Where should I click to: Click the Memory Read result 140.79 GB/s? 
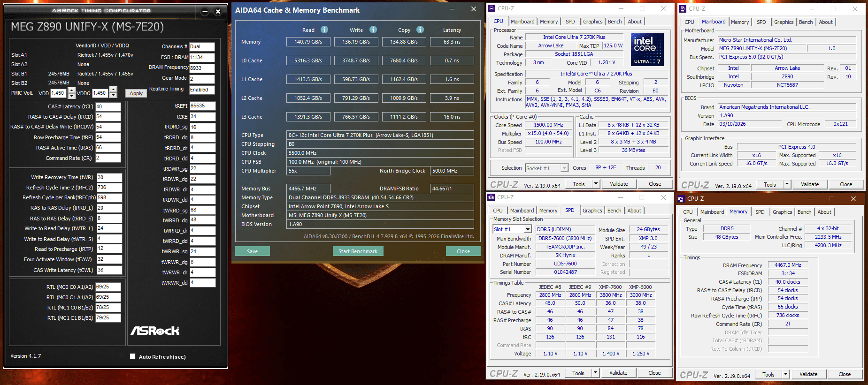308,42
